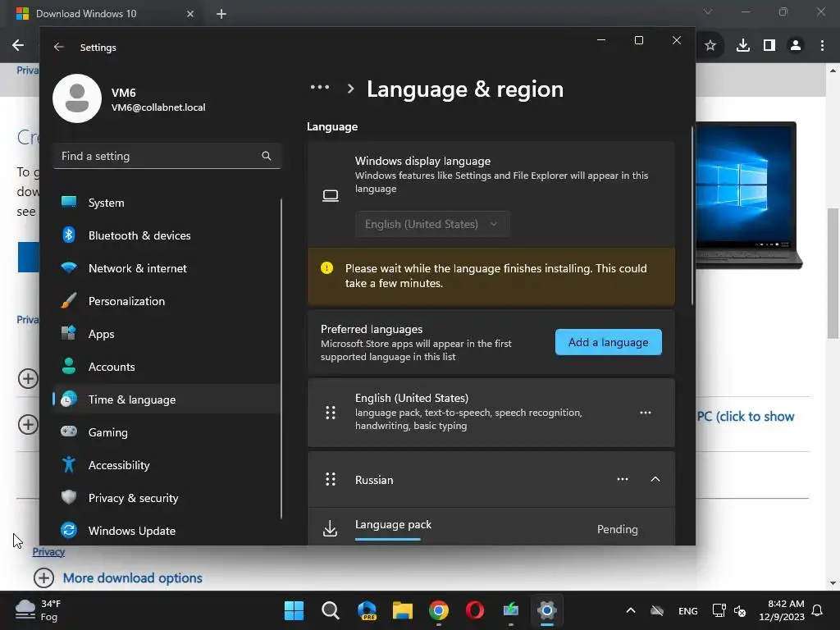Open Personalization settings
This screenshot has height=630, width=840.
pos(166,301)
